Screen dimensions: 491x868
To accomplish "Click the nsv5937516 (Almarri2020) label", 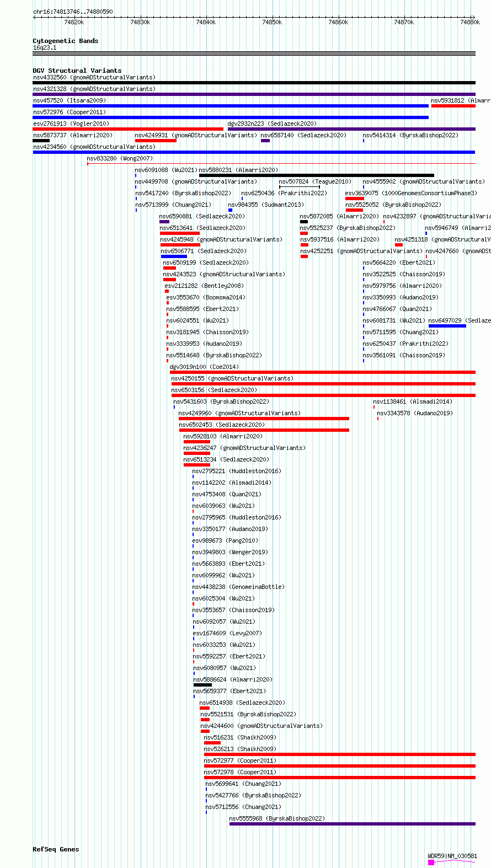I will coord(340,239).
